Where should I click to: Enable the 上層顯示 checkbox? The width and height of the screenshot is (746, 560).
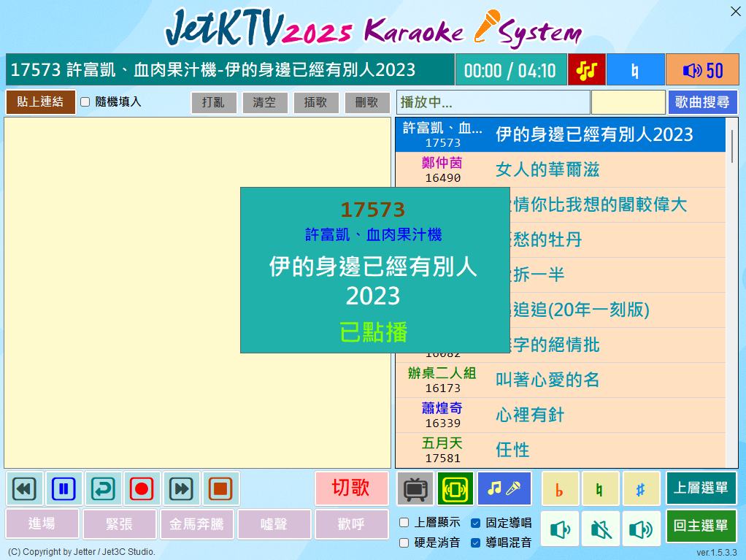[404, 523]
